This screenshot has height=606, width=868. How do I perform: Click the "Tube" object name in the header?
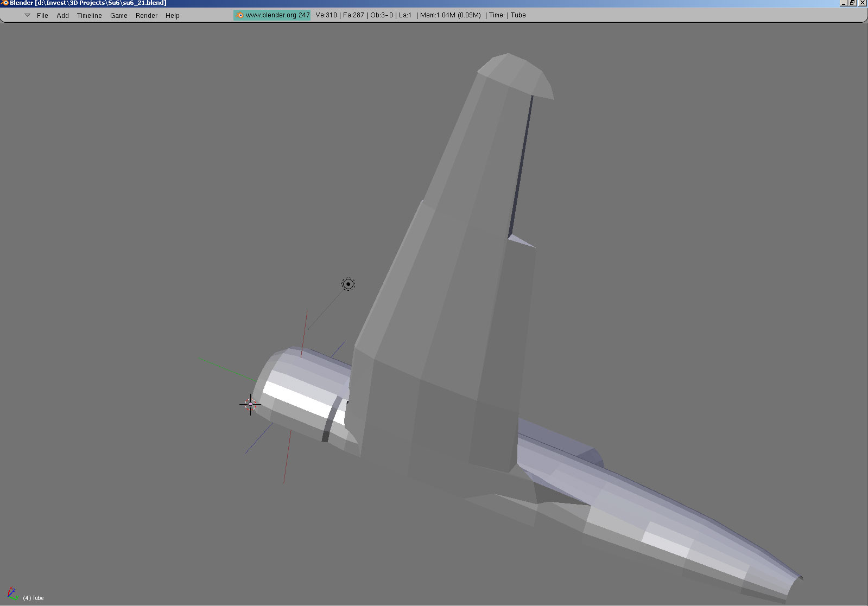(518, 15)
